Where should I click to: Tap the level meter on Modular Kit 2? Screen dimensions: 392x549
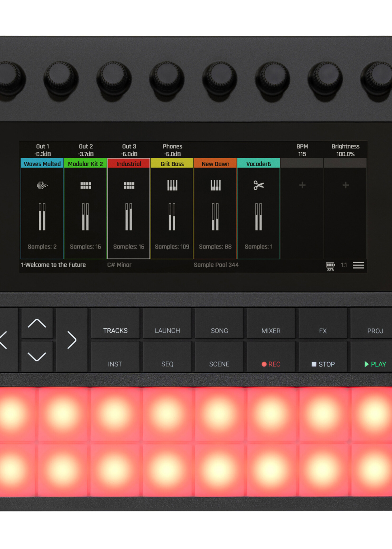click(85, 217)
